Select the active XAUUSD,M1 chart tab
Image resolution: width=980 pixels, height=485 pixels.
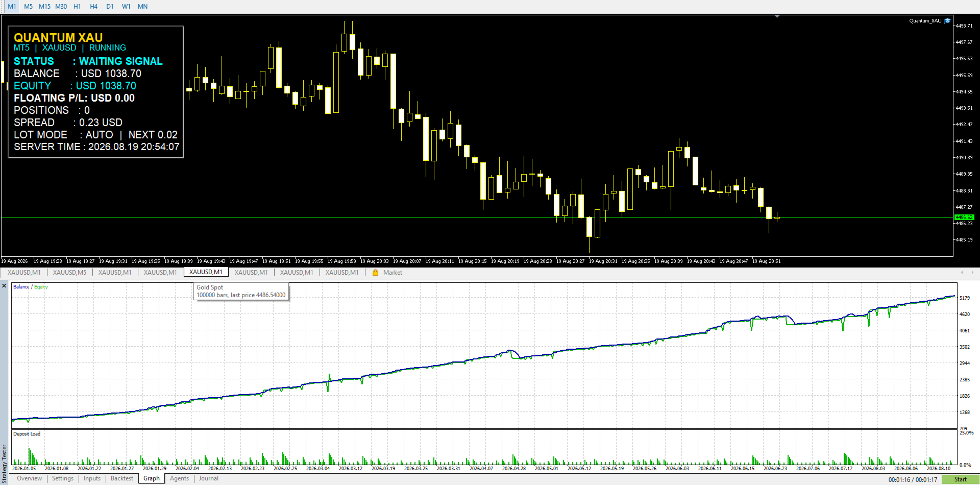(x=206, y=272)
